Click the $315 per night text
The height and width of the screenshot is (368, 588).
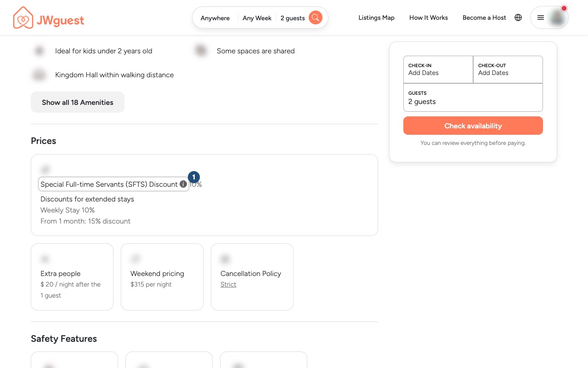(151, 284)
